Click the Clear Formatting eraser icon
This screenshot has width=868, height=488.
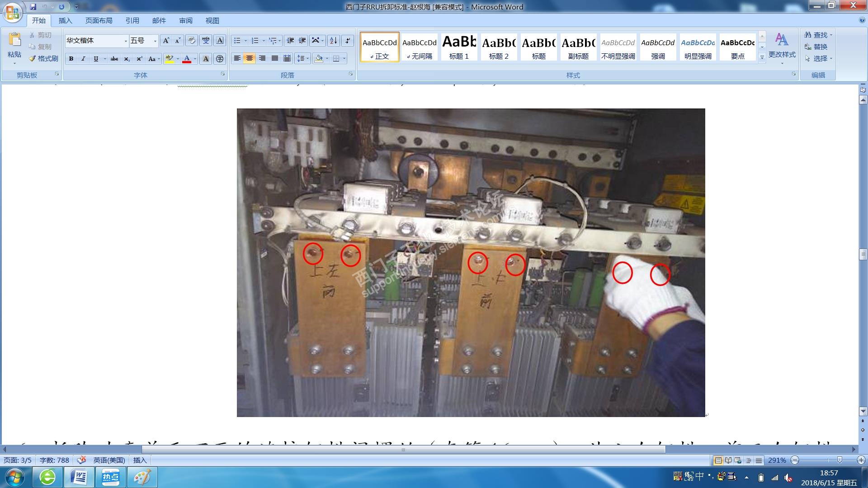coord(191,41)
